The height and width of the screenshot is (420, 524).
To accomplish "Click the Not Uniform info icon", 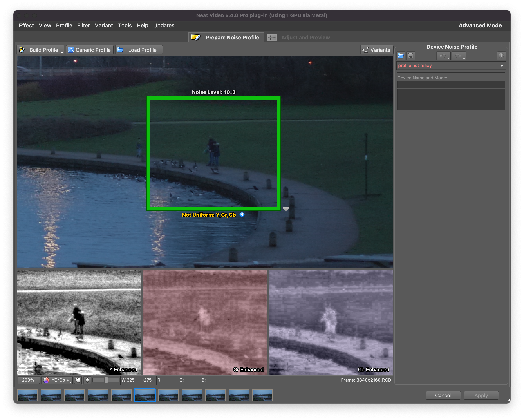I will [242, 215].
